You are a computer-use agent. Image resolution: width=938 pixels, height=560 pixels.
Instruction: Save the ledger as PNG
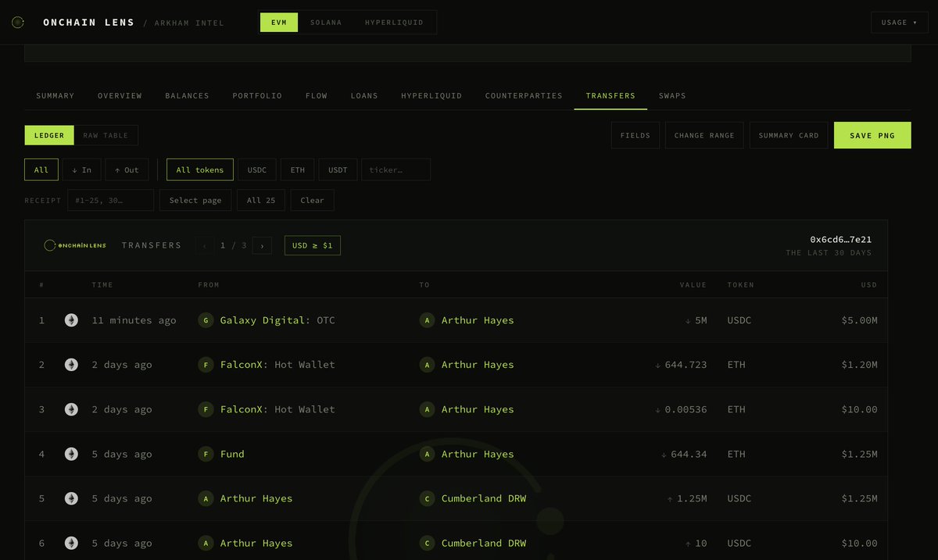tap(872, 135)
